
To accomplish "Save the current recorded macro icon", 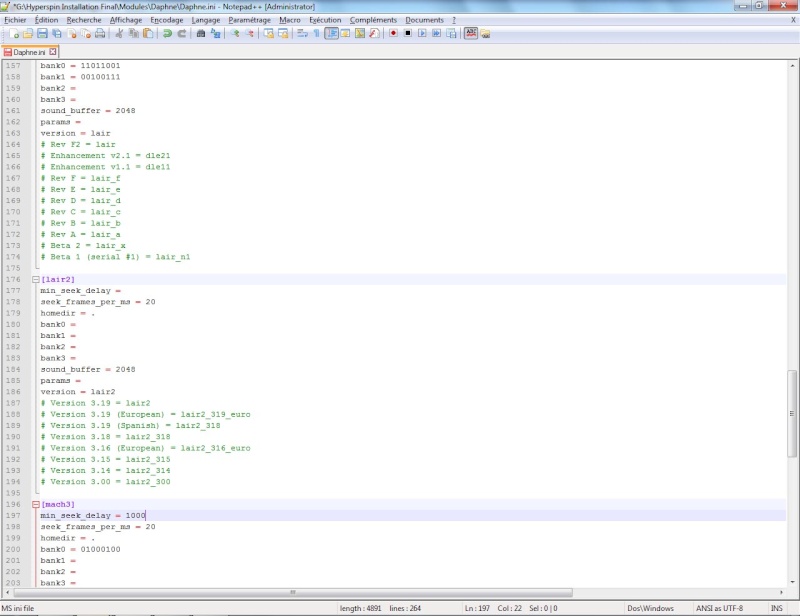I will (x=451, y=34).
